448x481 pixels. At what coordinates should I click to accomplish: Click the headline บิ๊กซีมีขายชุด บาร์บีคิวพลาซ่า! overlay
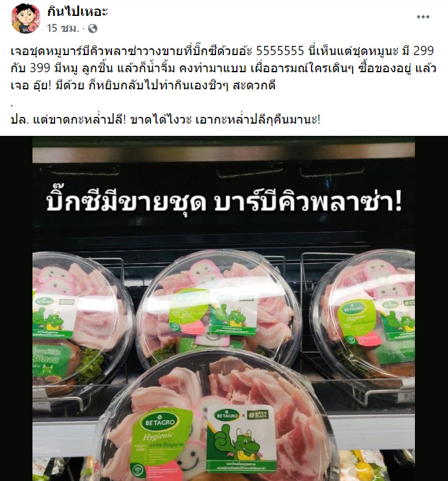(223, 203)
